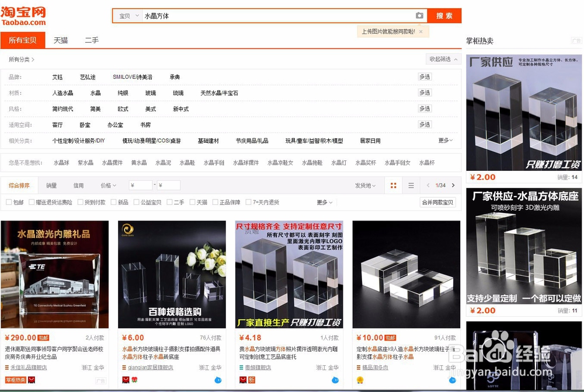Collapse filters via 收起筛选
The image size is (584, 392).
click(442, 59)
